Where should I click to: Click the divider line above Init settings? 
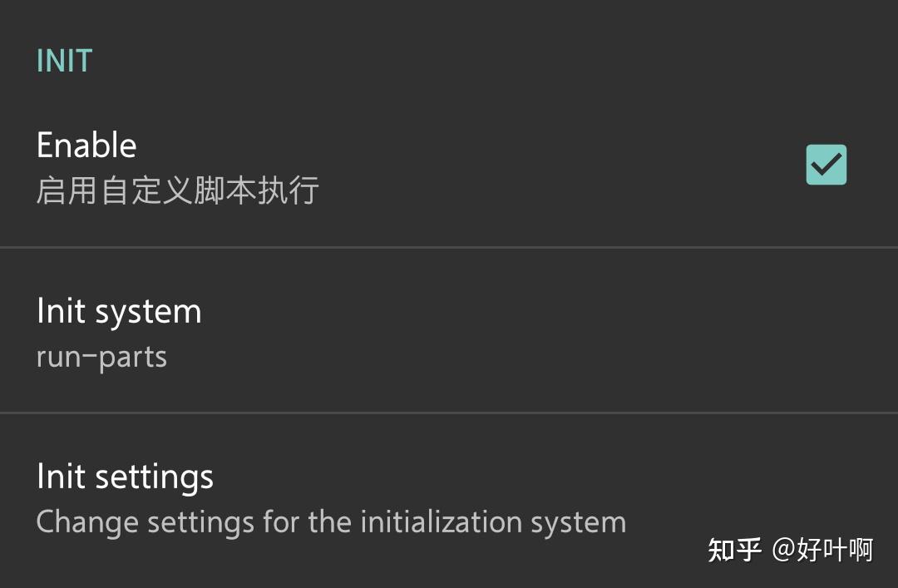pyautogui.click(x=449, y=412)
